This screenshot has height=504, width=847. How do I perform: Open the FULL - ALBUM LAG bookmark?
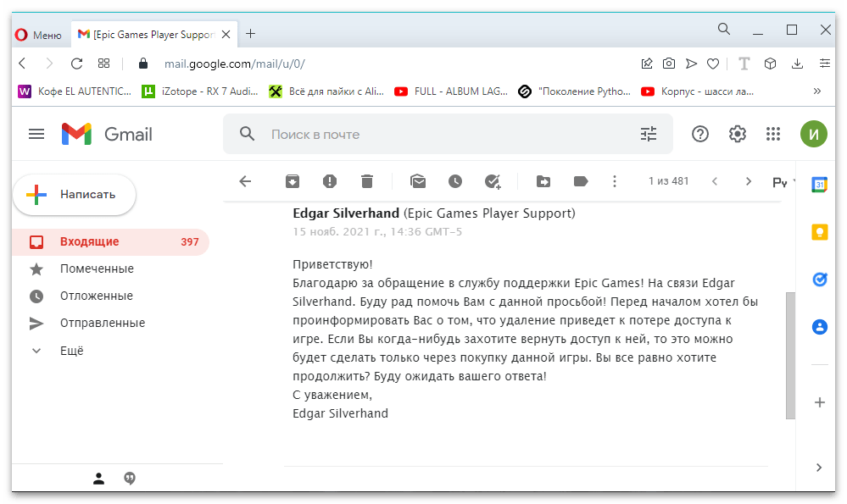451,91
